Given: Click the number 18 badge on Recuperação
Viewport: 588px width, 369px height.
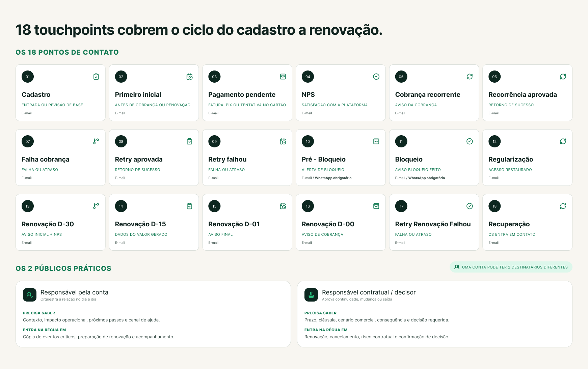Looking at the screenshot, I should (495, 206).
